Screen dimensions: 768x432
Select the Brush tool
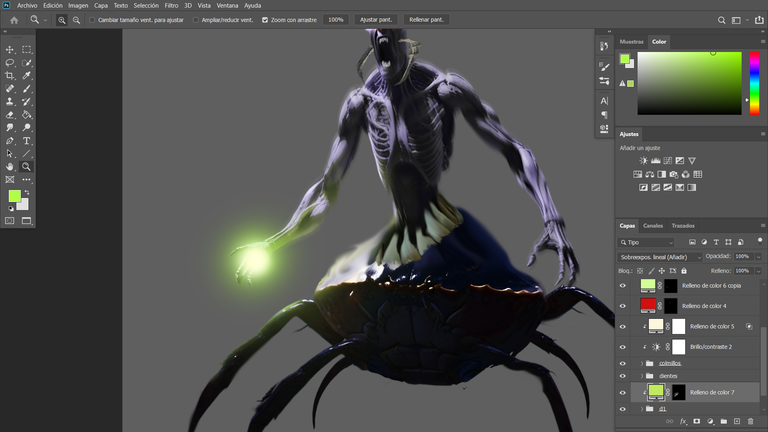coord(26,89)
